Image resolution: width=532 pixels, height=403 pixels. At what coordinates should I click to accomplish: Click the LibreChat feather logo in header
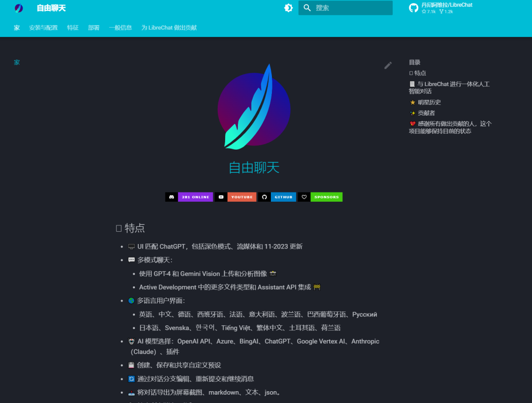coord(19,8)
